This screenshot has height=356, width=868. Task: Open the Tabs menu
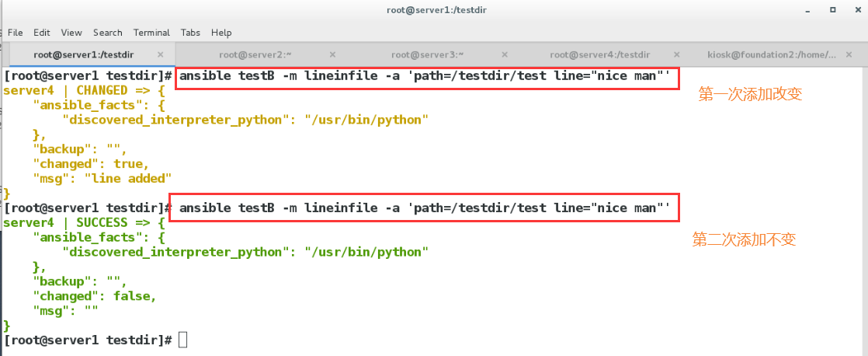click(190, 33)
